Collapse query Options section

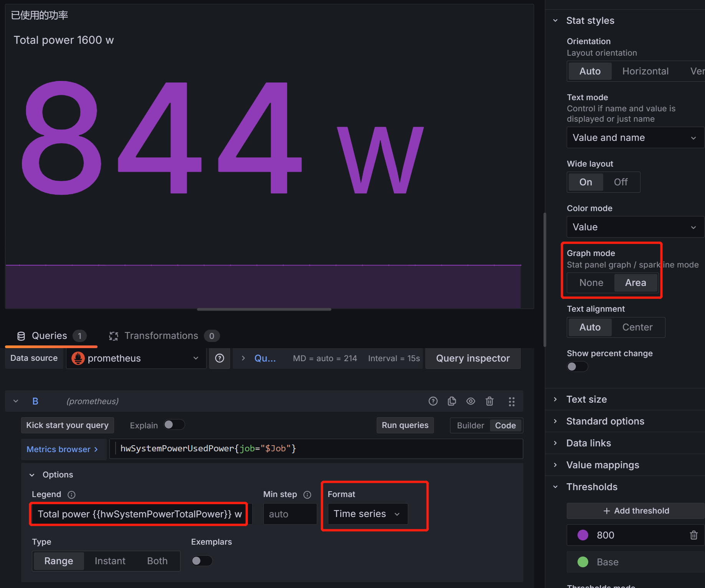(x=32, y=475)
